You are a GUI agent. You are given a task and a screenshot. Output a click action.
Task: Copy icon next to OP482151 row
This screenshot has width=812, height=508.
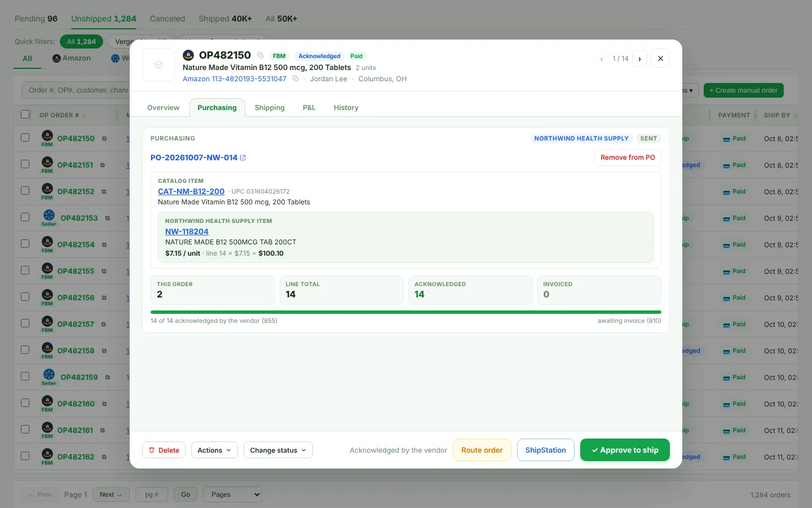click(102, 165)
